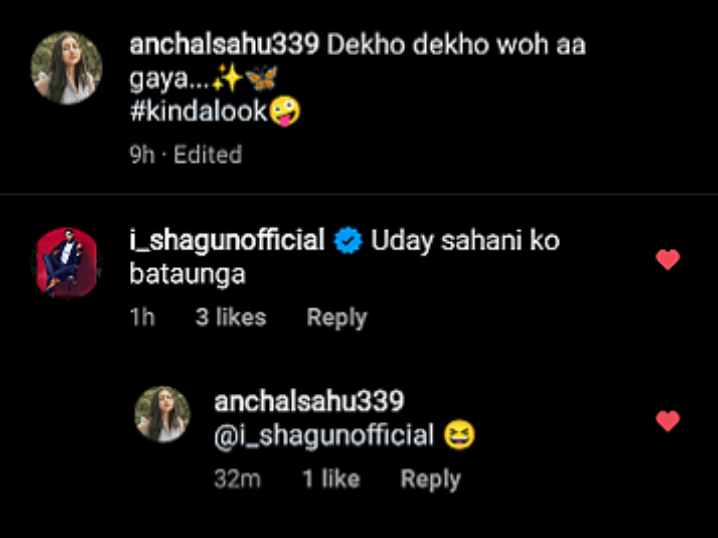
Task: Click the '1h' timestamp under the comment
Action: (142, 317)
